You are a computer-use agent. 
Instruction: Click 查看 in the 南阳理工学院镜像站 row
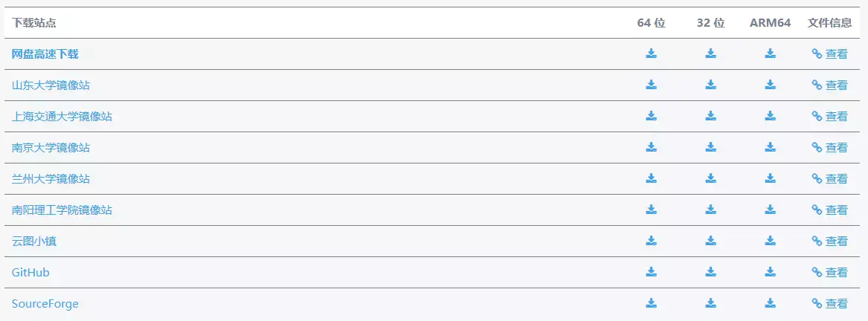829,210
